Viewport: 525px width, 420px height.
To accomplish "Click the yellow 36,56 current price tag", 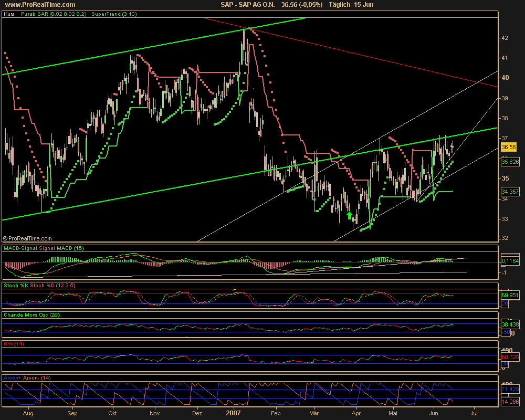I will (508, 148).
